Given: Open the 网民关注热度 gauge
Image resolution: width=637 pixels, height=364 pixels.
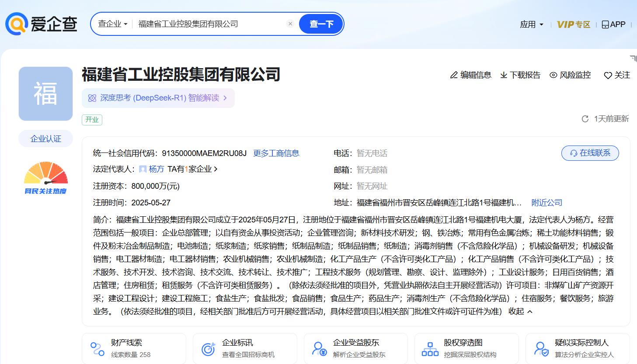Looking at the screenshot, I should coord(45,178).
